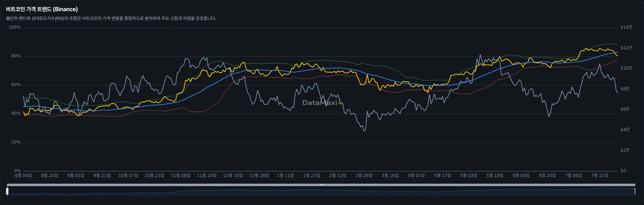
Task: Click the 3월 16일 date label
Action: [x=390, y=176]
